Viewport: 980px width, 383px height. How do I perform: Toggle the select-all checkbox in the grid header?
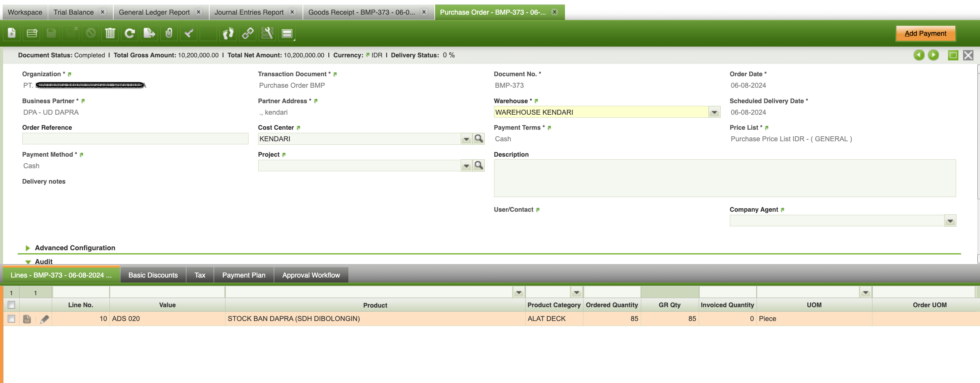12,305
